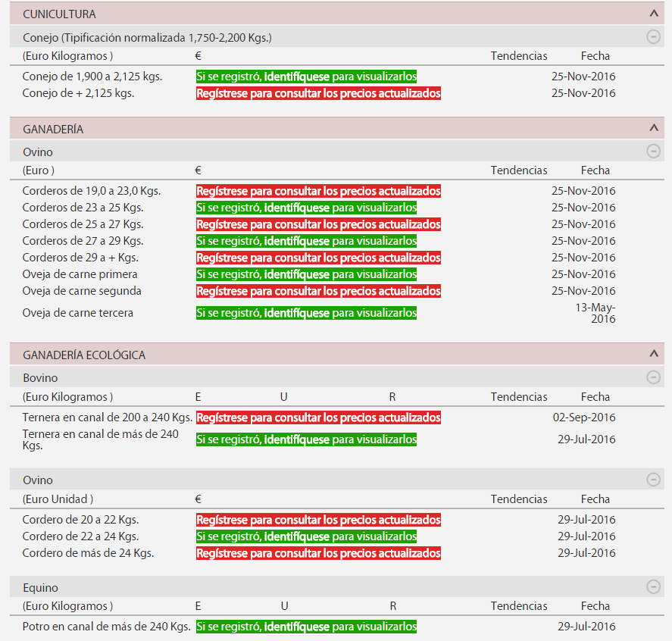The height and width of the screenshot is (641, 672).
Task: Click the minus icon on Ovino under GANADERÍA ECOLÓGICA
Action: pyautogui.click(x=653, y=480)
